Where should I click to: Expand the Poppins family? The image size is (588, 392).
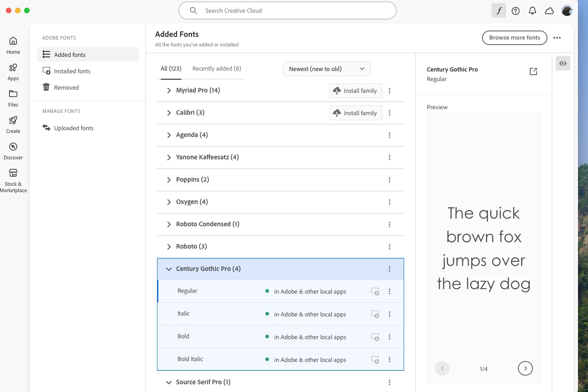click(169, 180)
